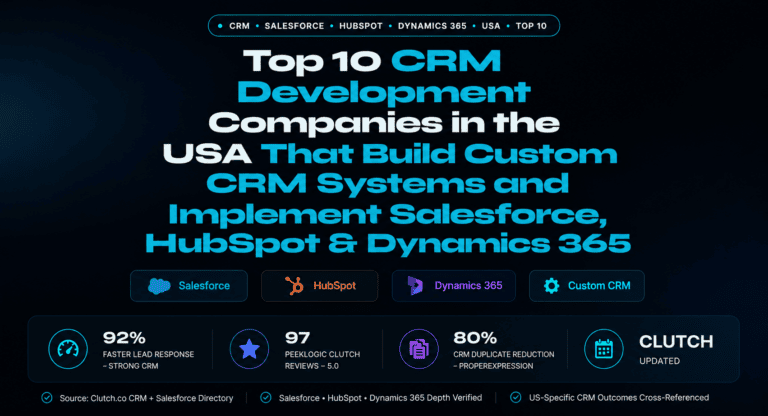Screen dimensions: 768x416
Task: Click the CRM tag in top pill
Action: [x=239, y=26]
